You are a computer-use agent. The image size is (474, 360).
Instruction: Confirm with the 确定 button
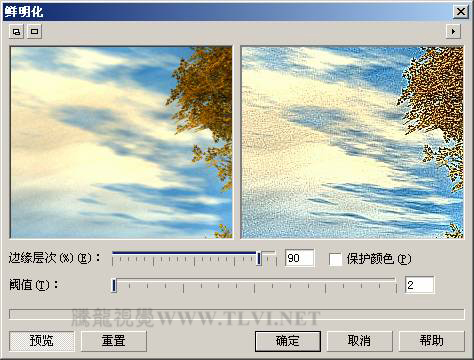click(x=288, y=341)
